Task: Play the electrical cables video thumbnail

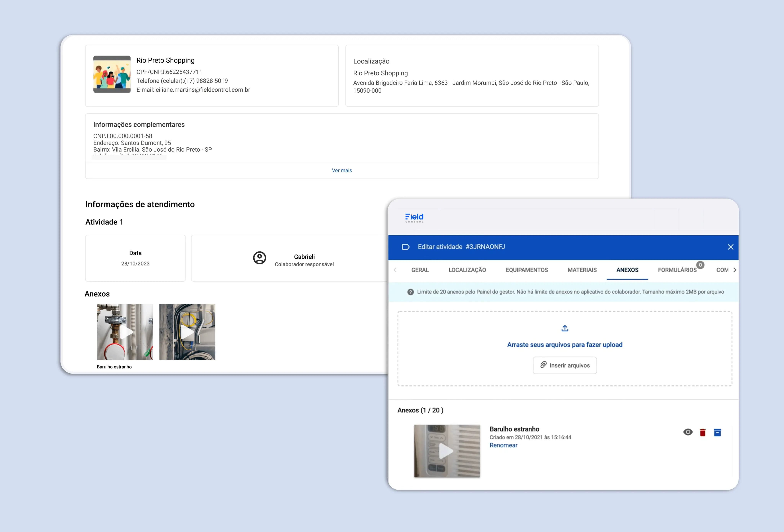Action: (x=187, y=332)
